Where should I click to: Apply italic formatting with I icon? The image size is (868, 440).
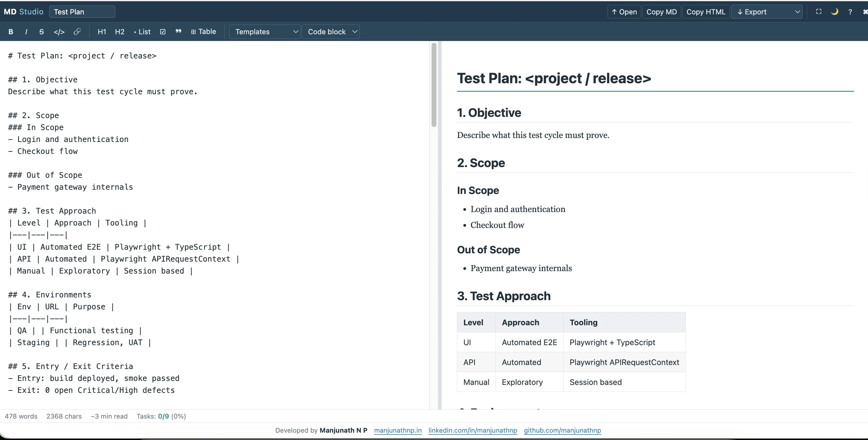point(26,32)
